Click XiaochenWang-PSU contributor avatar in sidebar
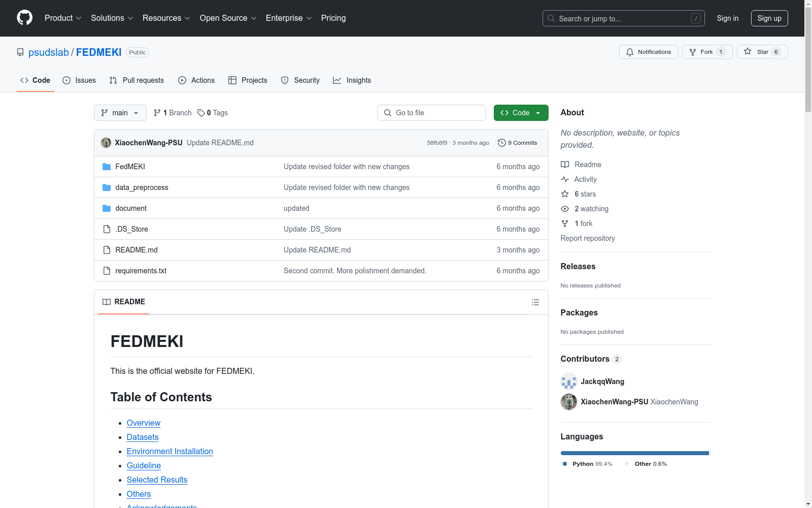Screen dimensions: 812x508 569,402
